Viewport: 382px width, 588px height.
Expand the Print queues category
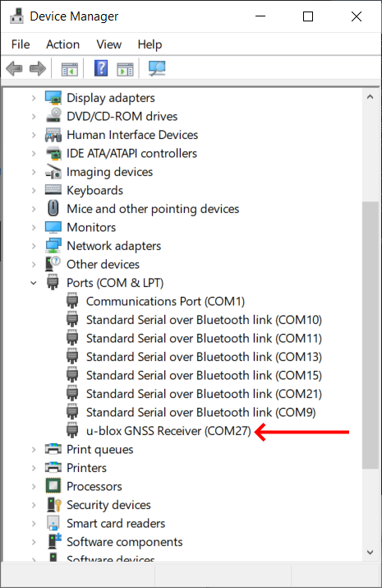(34, 449)
